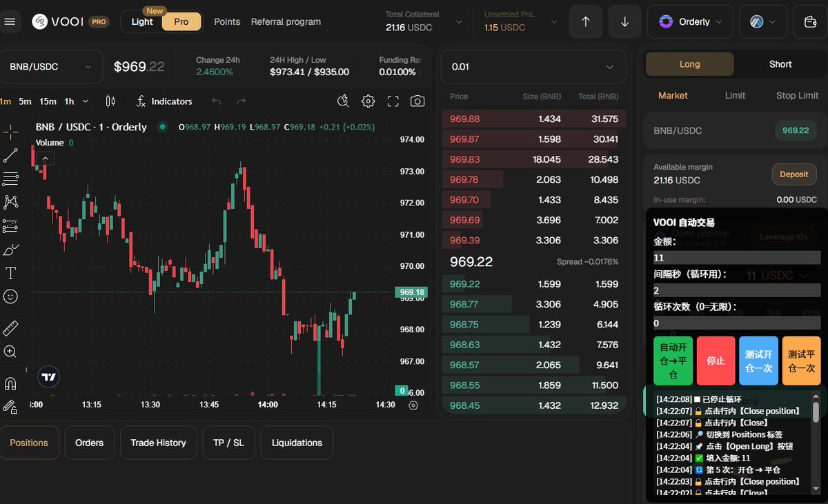This screenshot has height=504, width=828.
Task: Click the red 停止 button
Action: click(716, 361)
